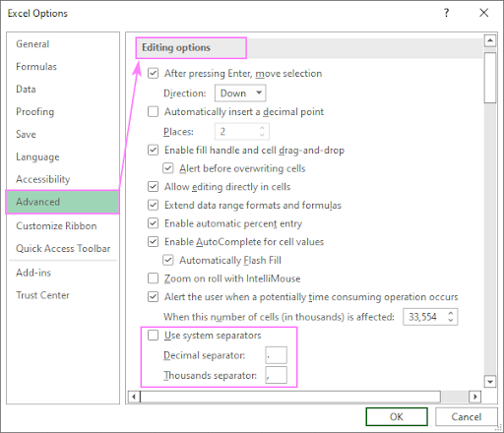Open the Direction dropdown showing Down

point(240,93)
